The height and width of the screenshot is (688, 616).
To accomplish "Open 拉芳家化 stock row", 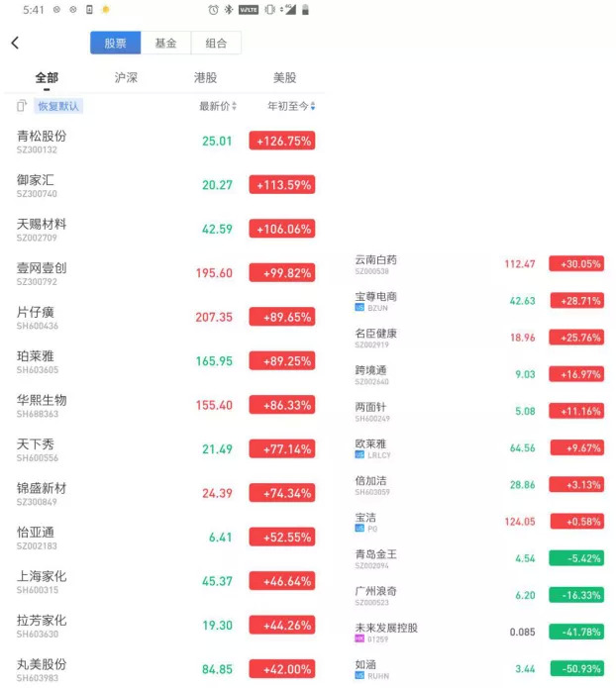I will [x=164, y=626].
